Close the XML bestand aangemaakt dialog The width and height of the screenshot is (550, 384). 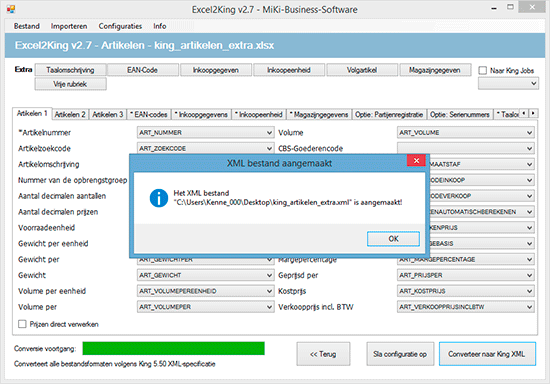click(x=416, y=161)
